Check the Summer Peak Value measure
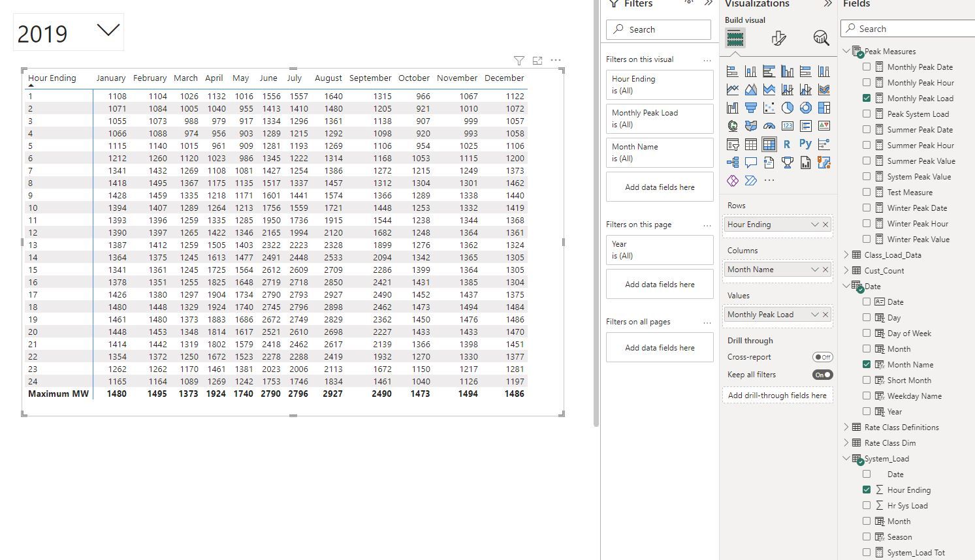Screen dimensions: 975x560 pyautogui.click(x=867, y=161)
